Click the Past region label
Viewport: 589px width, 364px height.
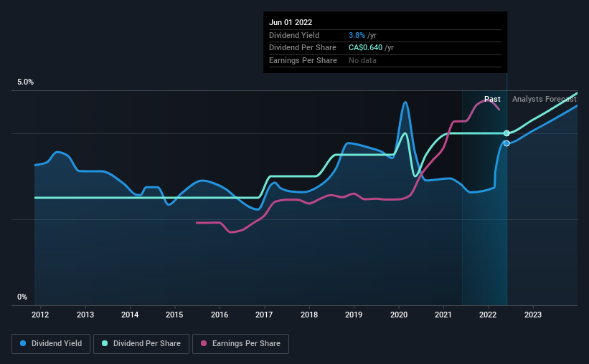[492, 99]
